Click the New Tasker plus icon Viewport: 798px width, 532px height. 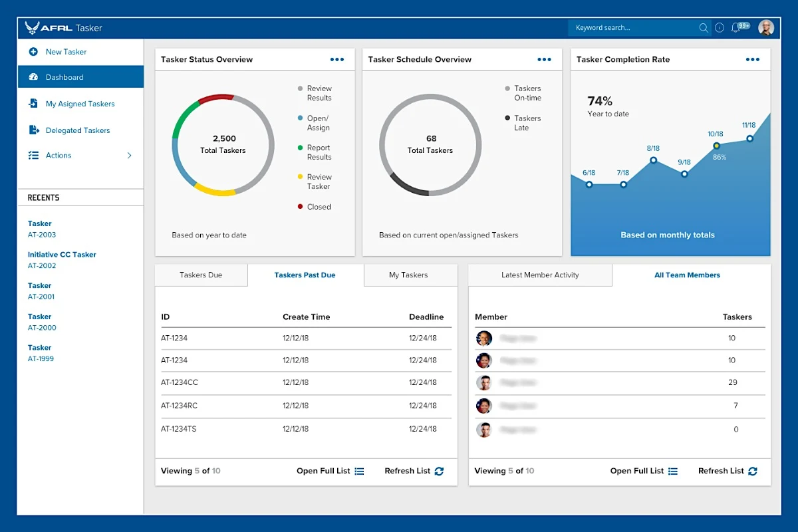(33, 52)
